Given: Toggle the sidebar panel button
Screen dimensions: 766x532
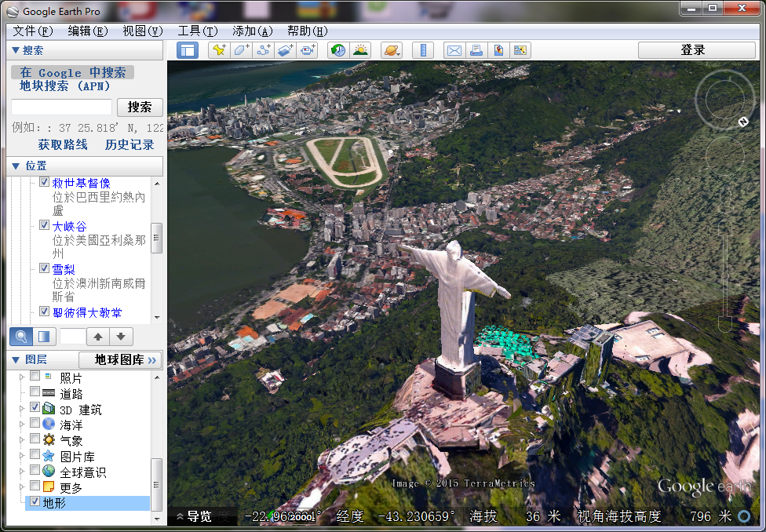Looking at the screenshot, I should (x=188, y=50).
